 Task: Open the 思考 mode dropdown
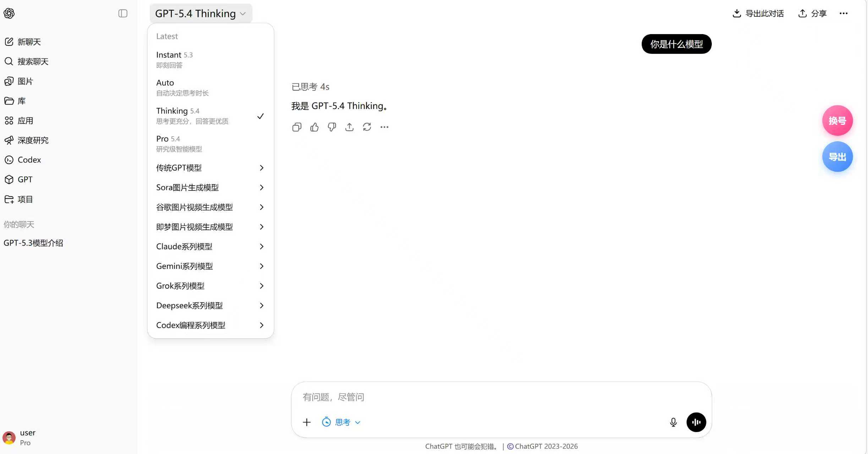(342, 422)
